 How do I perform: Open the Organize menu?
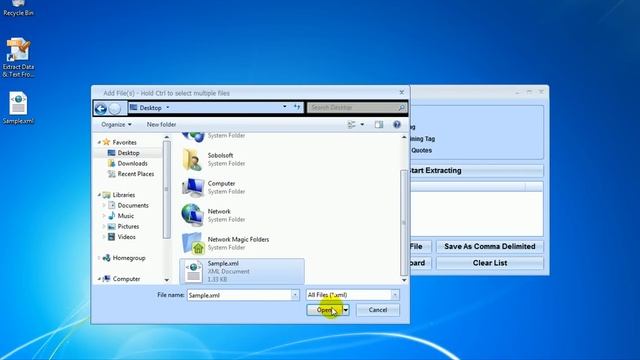(116, 124)
